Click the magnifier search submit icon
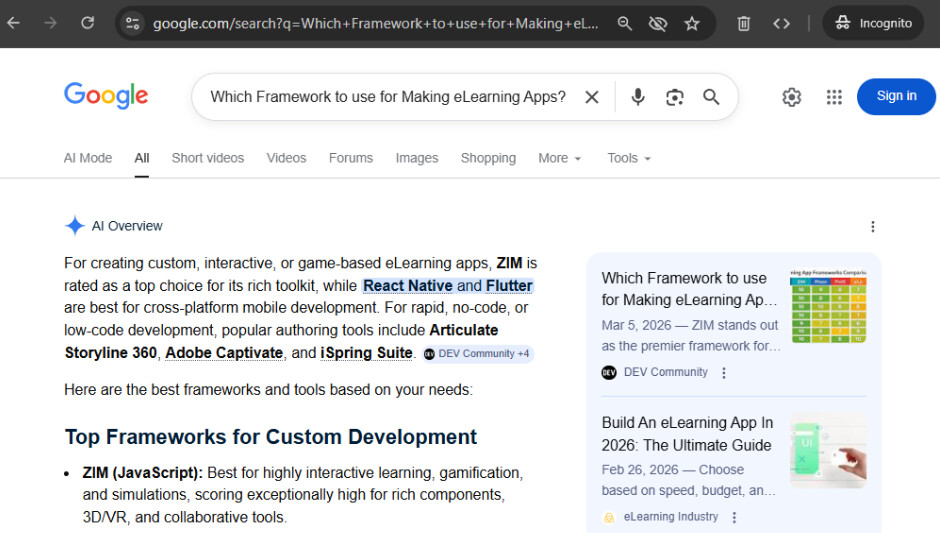 click(x=711, y=97)
